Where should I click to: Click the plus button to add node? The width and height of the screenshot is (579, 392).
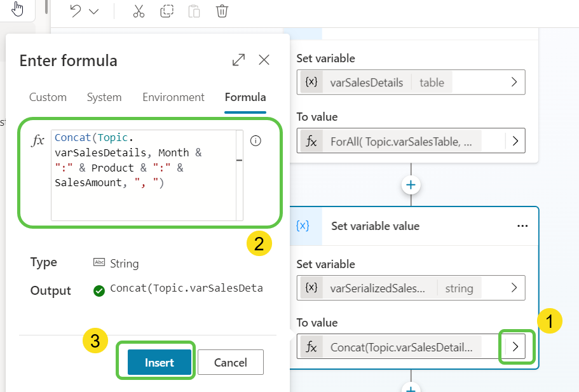point(411,184)
